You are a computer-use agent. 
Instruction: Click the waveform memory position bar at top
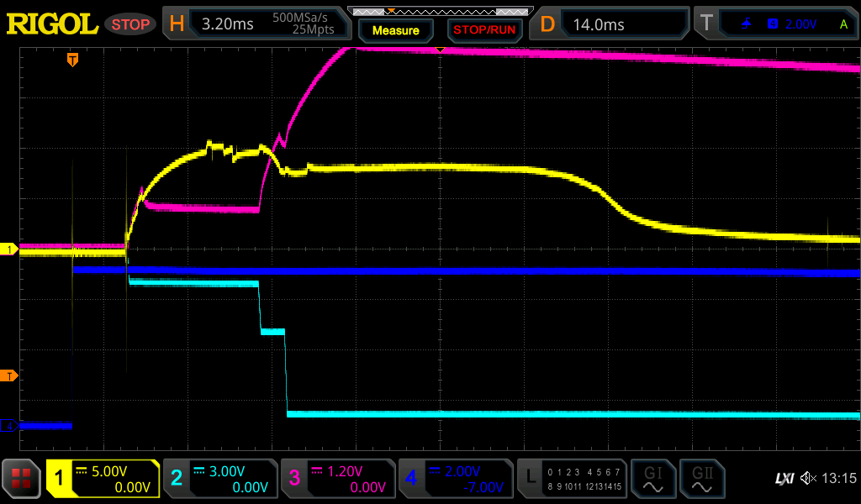[440, 11]
